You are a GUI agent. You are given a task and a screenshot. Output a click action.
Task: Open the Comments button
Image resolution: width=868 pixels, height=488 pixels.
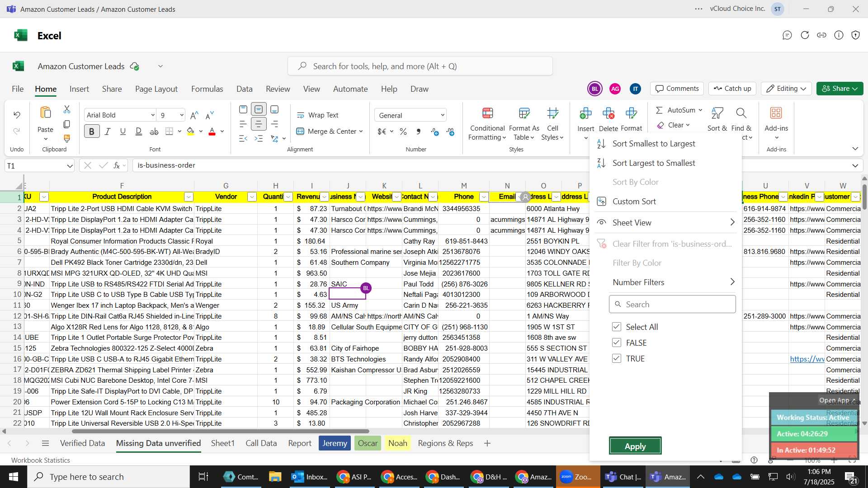coord(677,89)
